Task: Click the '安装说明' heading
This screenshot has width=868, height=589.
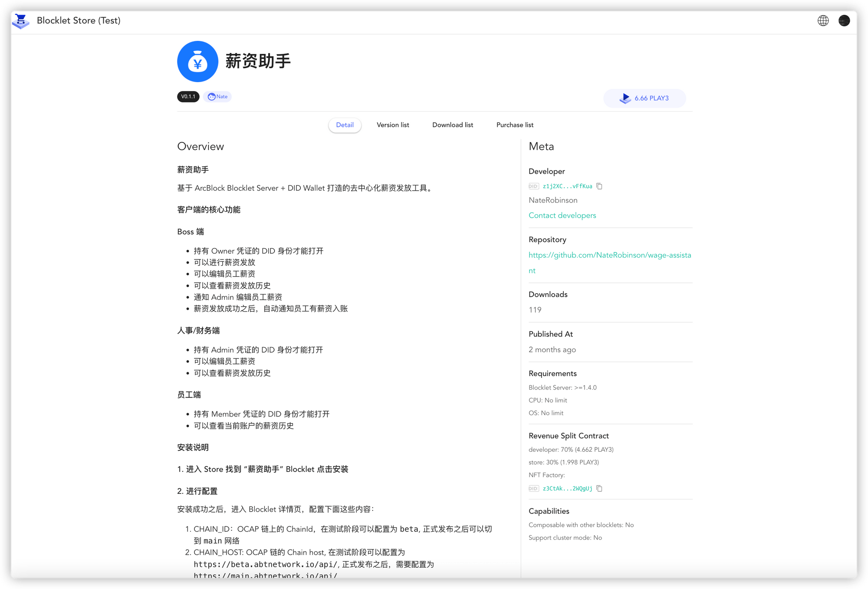Action: [193, 447]
